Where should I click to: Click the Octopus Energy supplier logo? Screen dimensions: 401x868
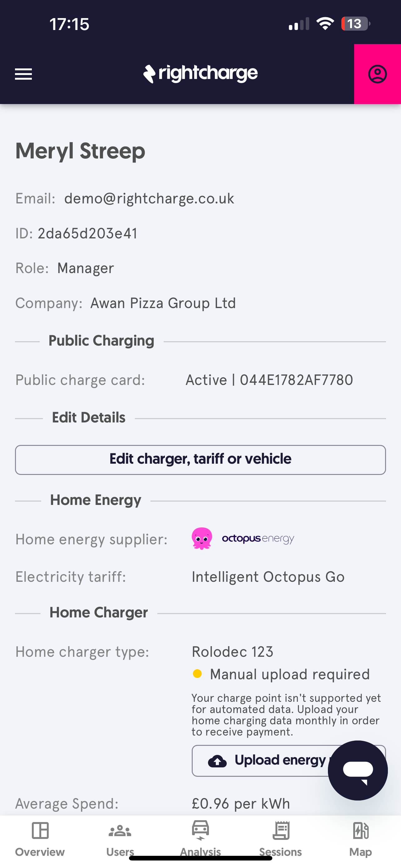(243, 538)
